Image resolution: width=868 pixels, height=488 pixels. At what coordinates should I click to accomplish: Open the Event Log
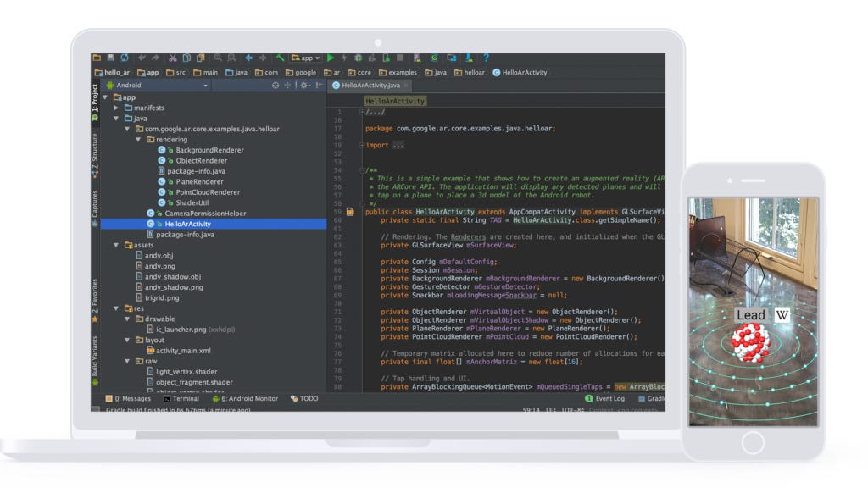point(605,399)
